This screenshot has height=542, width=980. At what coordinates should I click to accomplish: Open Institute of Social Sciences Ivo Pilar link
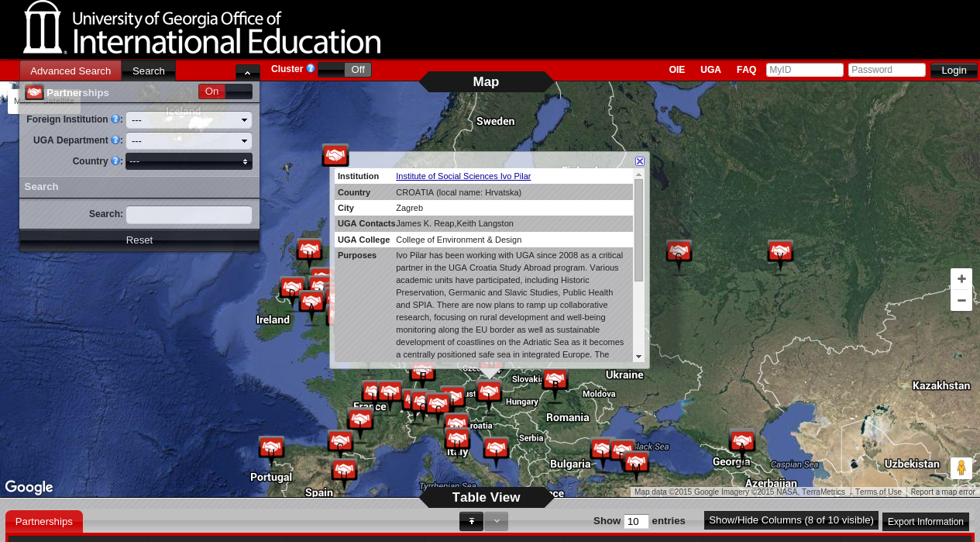pyautogui.click(x=463, y=176)
